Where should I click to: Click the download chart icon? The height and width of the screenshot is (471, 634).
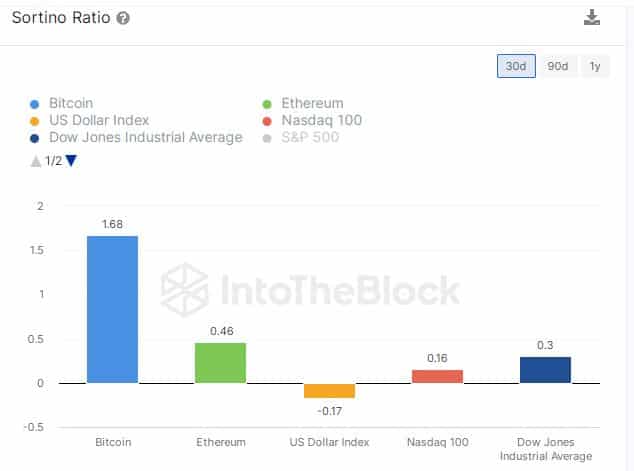592,18
